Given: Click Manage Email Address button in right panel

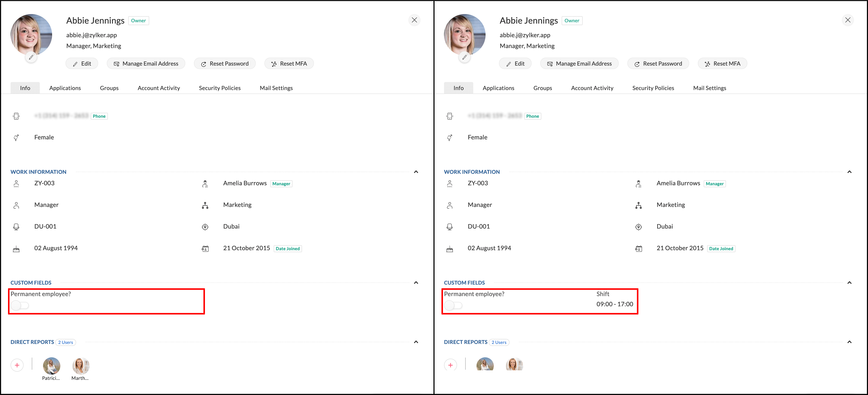Looking at the screenshot, I should click(x=579, y=64).
